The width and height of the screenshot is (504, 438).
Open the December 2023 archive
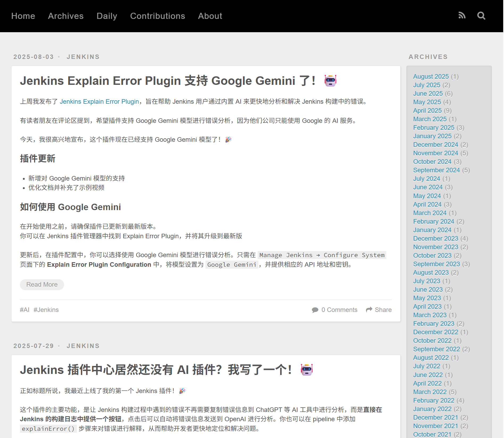435,239
